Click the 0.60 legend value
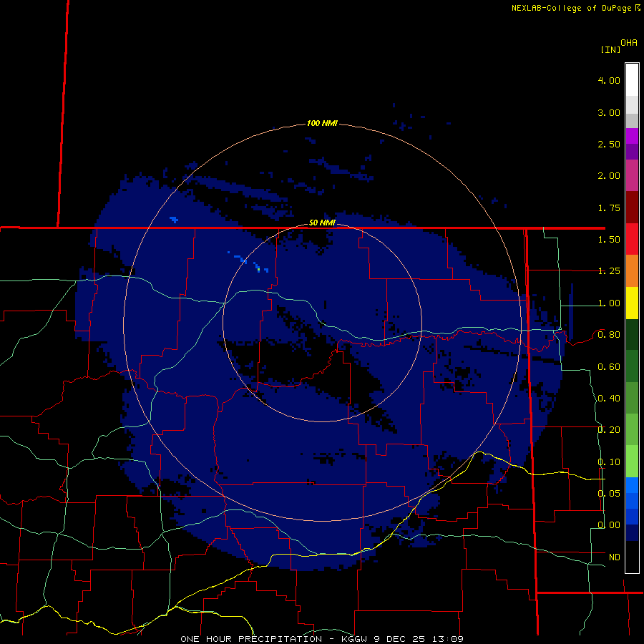 [609, 367]
